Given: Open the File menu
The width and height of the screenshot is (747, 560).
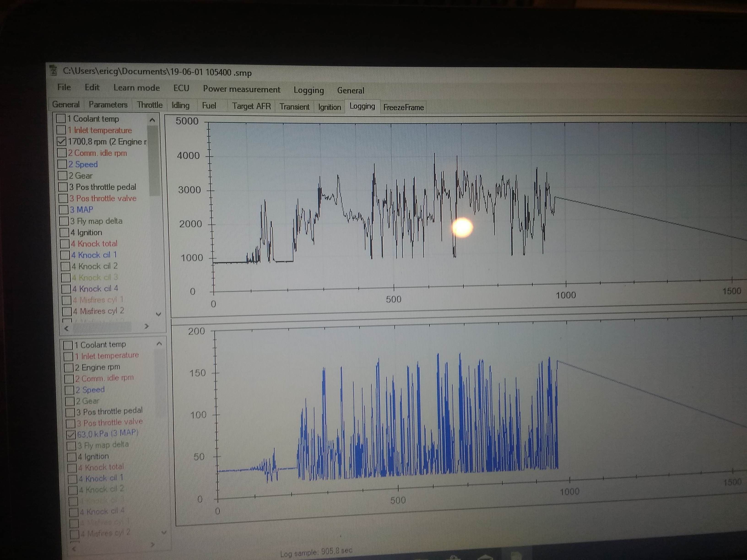Looking at the screenshot, I should point(64,87).
